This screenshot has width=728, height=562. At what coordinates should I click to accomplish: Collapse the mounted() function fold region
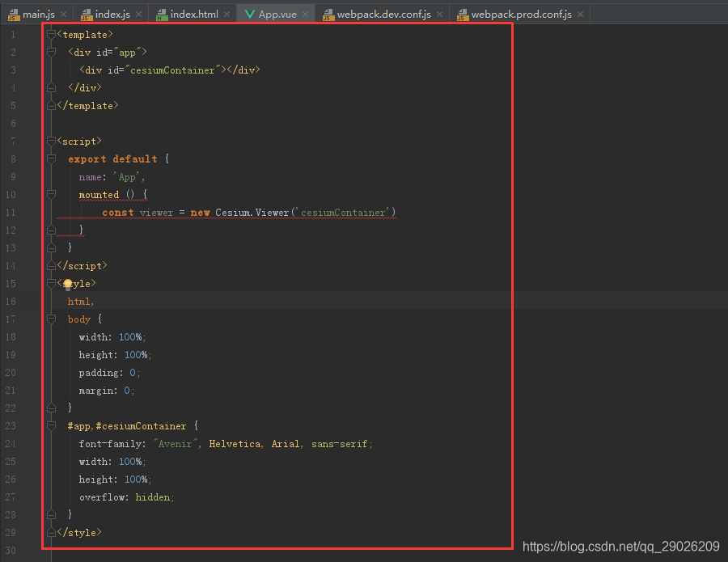[x=50, y=194]
